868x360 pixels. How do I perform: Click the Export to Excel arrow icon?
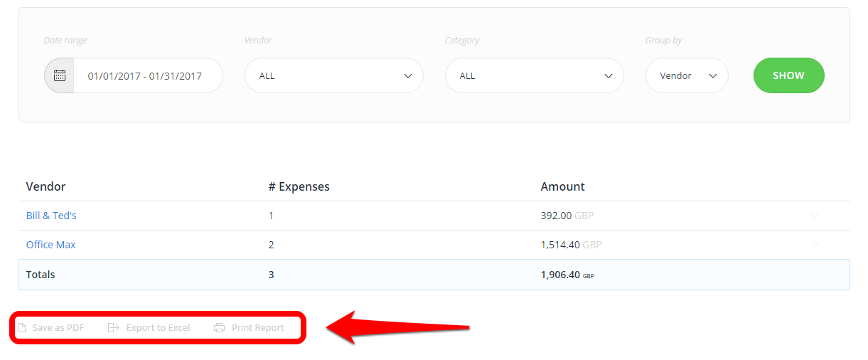(x=113, y=328)
